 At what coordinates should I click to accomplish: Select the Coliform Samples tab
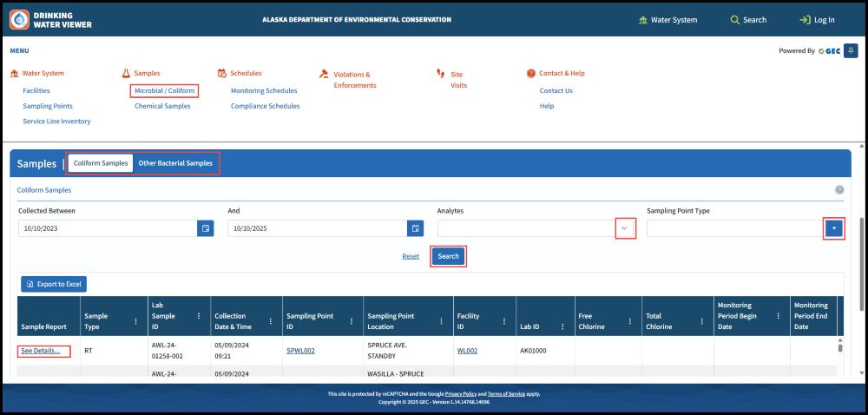pos(101,163)
